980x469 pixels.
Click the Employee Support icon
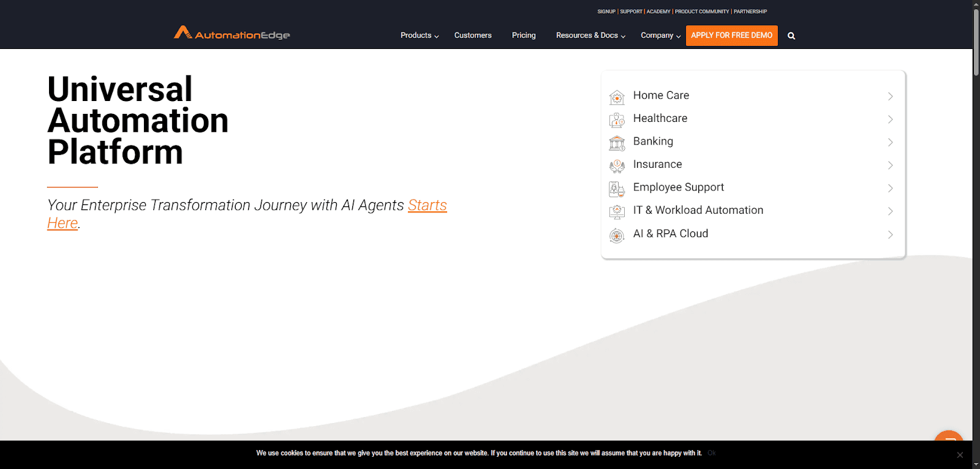[x=617, y=189]
